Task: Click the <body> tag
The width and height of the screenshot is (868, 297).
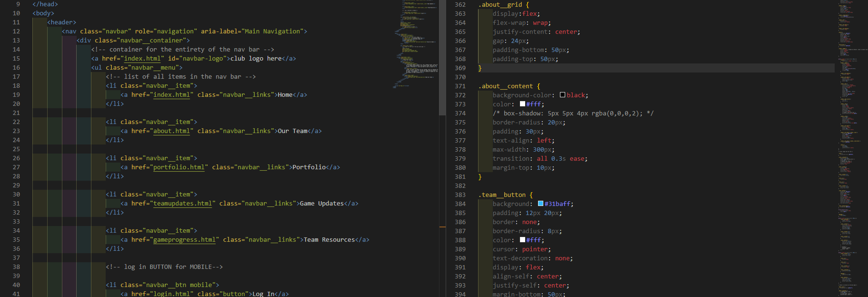Action: 43,13
